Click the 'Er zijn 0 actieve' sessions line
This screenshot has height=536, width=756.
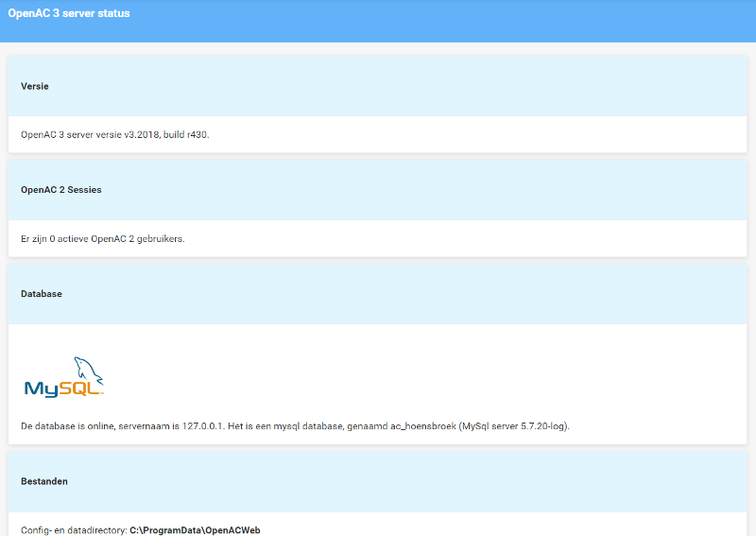tap(55, 238)
